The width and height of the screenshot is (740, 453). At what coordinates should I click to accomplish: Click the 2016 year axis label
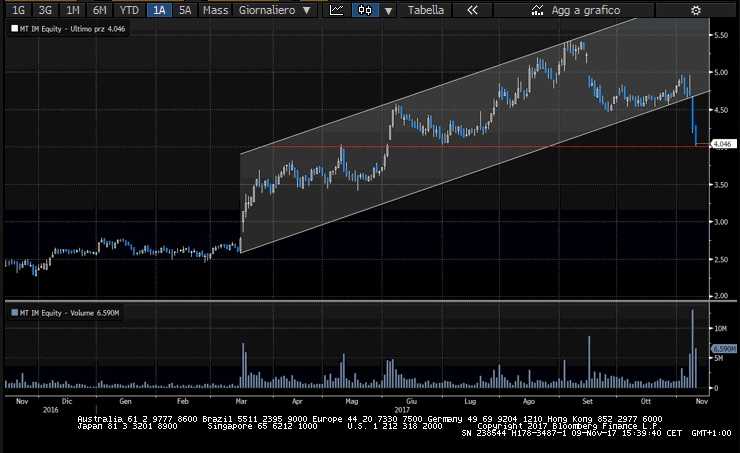pyautogui.click(x=50, y=410)
